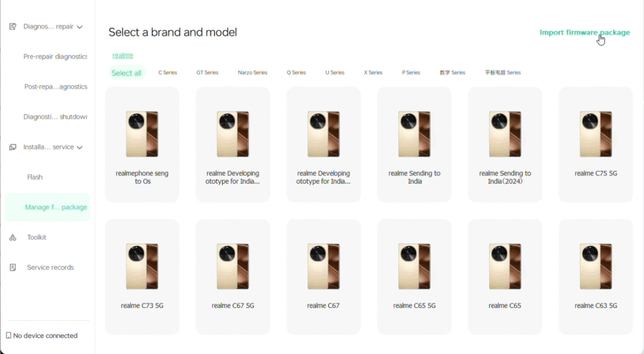This screenshot has width=644, height=354.
Task: Click the No device connected status text
Action: [45, 336]
